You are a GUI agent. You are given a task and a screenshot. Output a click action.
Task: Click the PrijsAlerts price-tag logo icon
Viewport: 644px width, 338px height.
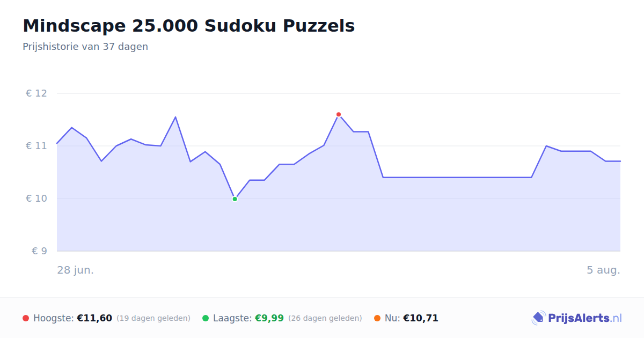538,318
